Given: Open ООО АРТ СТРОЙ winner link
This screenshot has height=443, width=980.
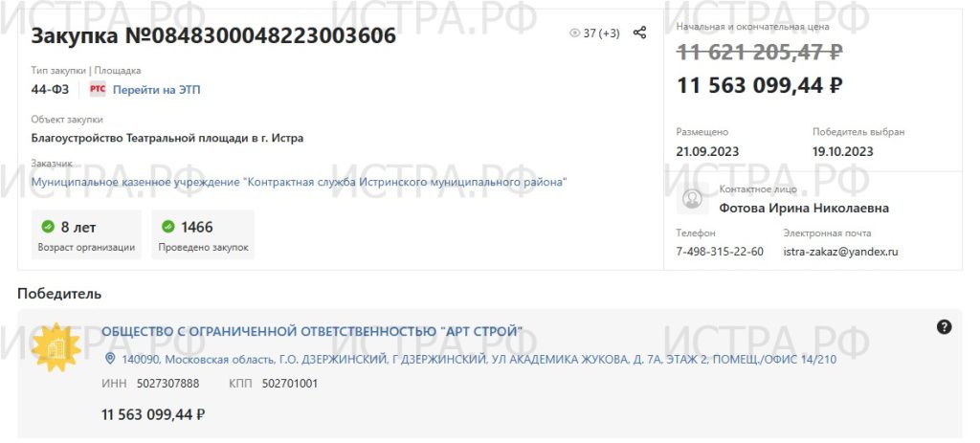Looking at the screenshot, I should click(x=312, y=331).
